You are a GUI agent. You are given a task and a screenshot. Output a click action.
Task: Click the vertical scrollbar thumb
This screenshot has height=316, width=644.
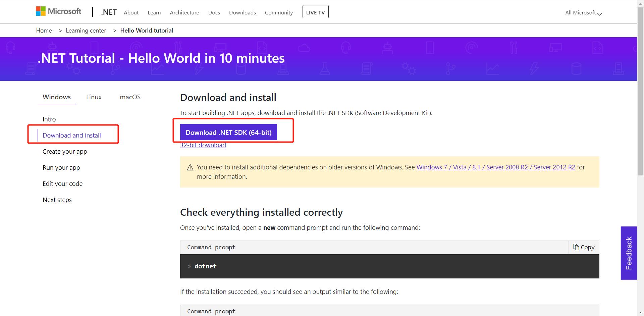tap(640, 91)
